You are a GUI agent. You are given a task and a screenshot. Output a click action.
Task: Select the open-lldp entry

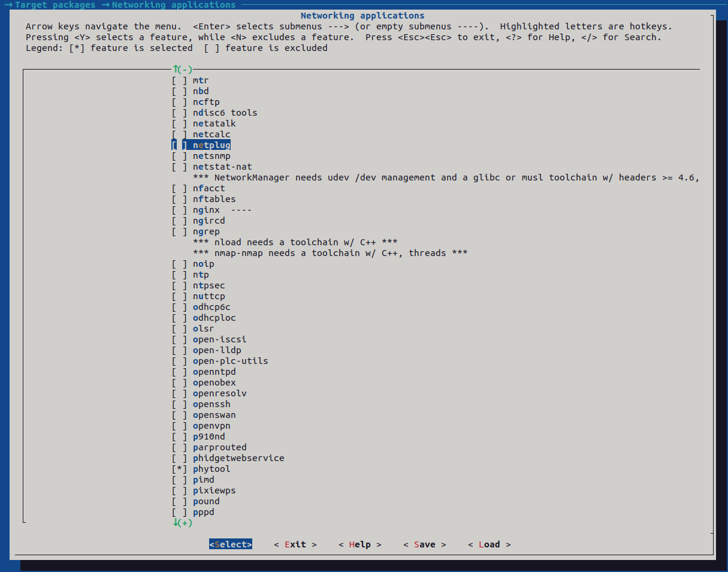coord(217,350)
